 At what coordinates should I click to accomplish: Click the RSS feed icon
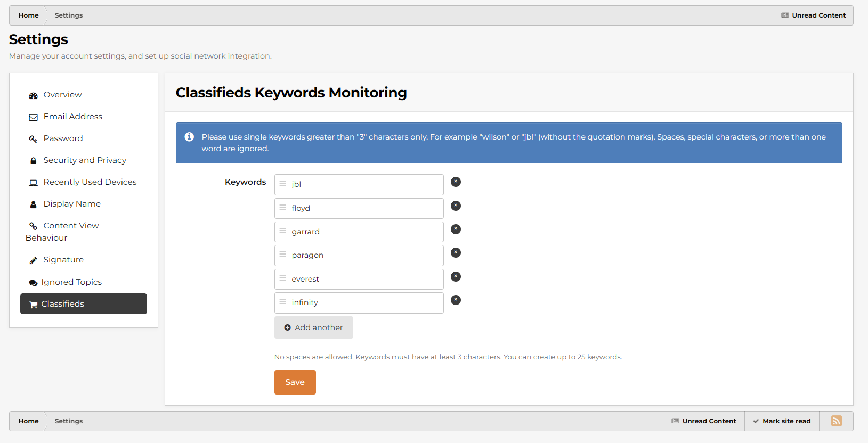(836, 421)
